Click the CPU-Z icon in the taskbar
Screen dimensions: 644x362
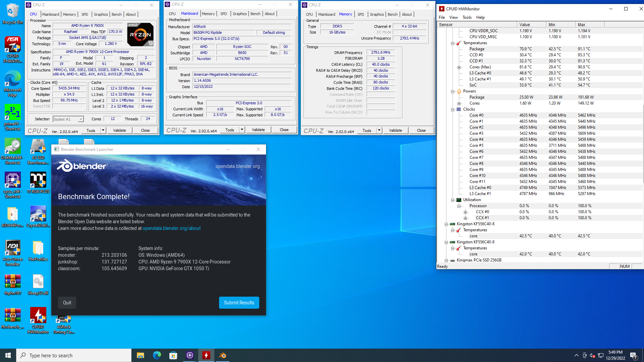coord(190,355)
